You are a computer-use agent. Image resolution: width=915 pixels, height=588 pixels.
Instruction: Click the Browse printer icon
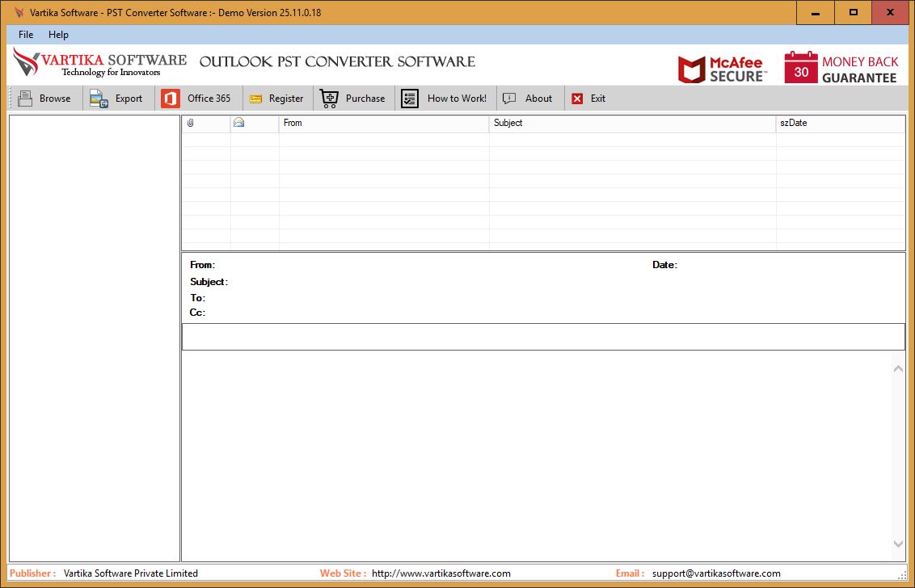click(x=25, y=99)
